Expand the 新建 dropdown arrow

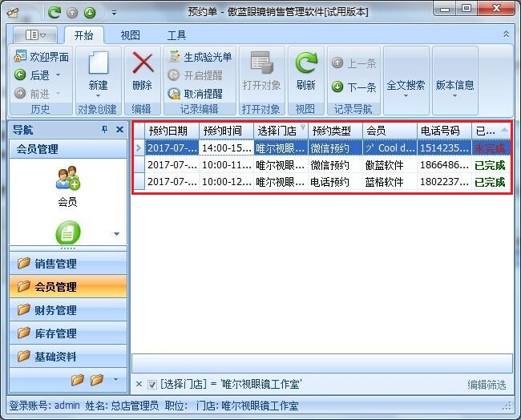point(98,96)
